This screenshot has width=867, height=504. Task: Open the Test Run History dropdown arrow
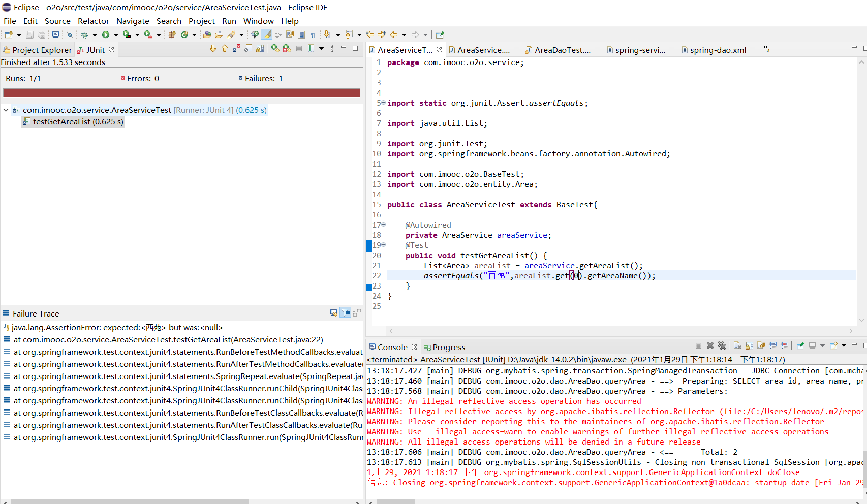pos(321,49)
